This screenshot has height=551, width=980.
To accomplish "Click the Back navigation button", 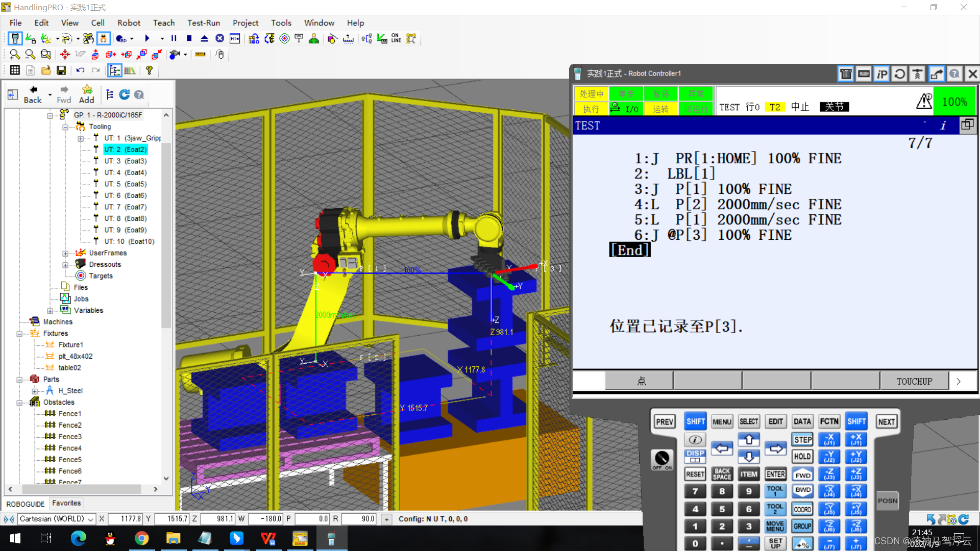I will click(x=33, y=95).
